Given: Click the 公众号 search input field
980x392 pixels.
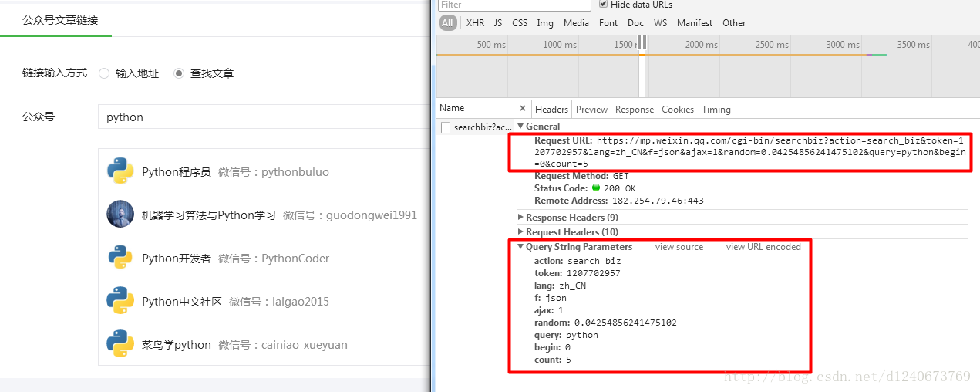Looking at the screenshot, I should point(262,117).
